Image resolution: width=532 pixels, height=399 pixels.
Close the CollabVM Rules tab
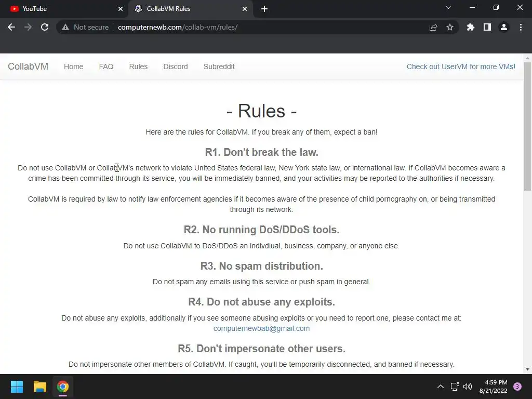pyautogui.click(x=245, y=9)
